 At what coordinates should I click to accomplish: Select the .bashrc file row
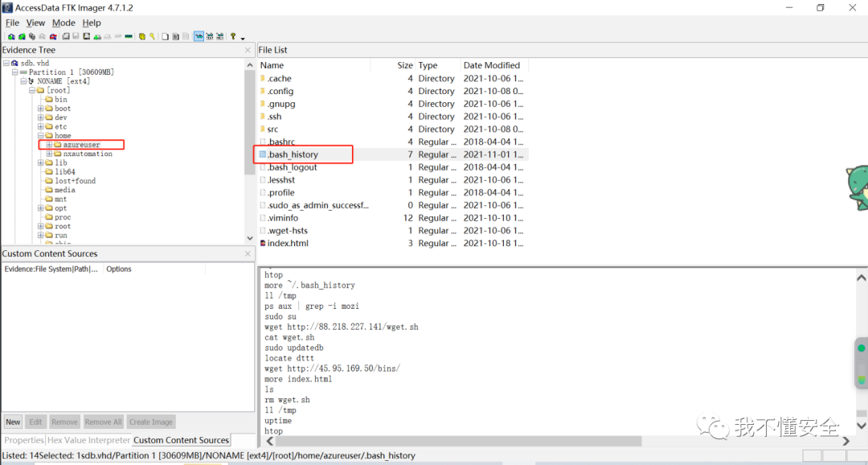[x=393, y=142]
